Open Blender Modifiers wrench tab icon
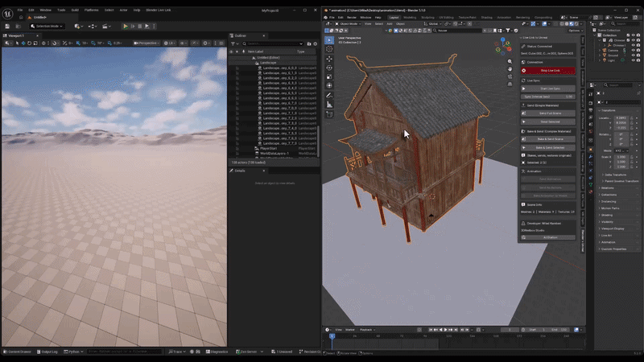 pos(591,156)
